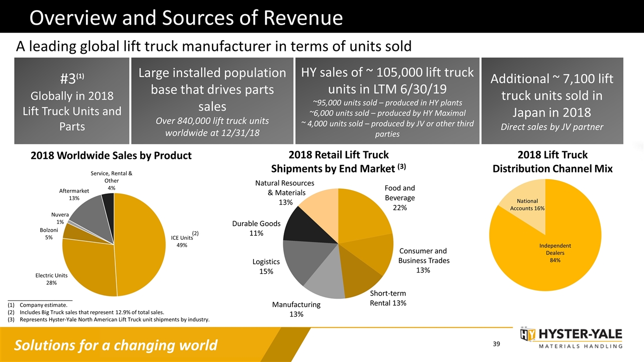Click 'Direct sales by JV partner' text

coord(552,127)
